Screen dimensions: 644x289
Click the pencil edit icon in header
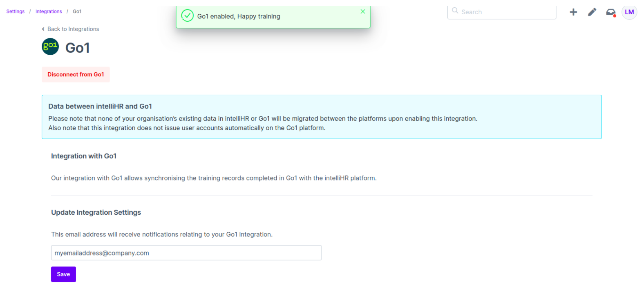click(592, 12)
